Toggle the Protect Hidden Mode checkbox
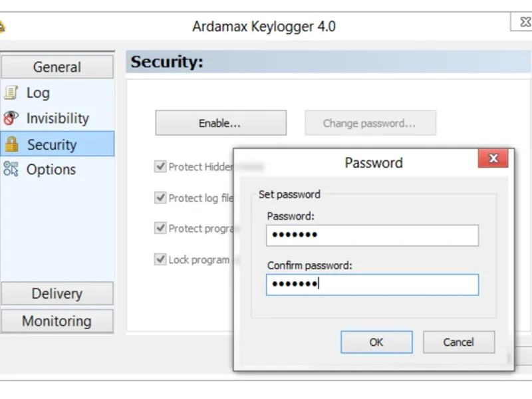The image size is (532, 399). (160, 167)
